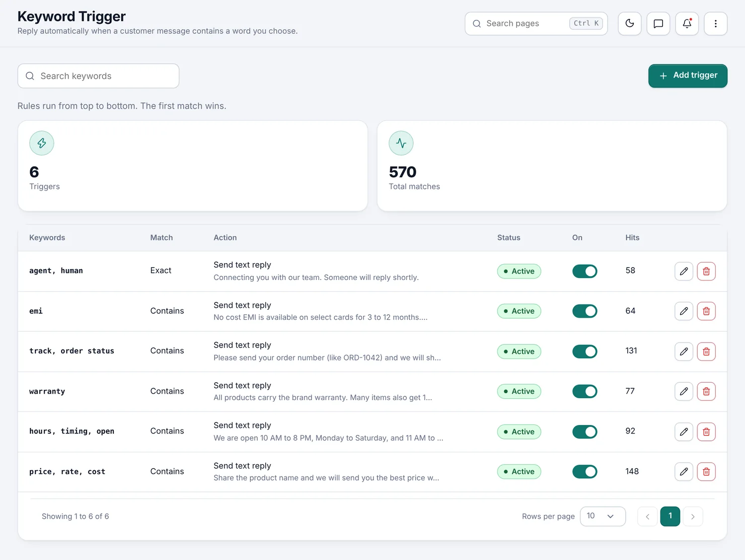This screenshot has width=745, height=560.
Task: Delete the price, rate, cost trigger
Action: point(706,472)
